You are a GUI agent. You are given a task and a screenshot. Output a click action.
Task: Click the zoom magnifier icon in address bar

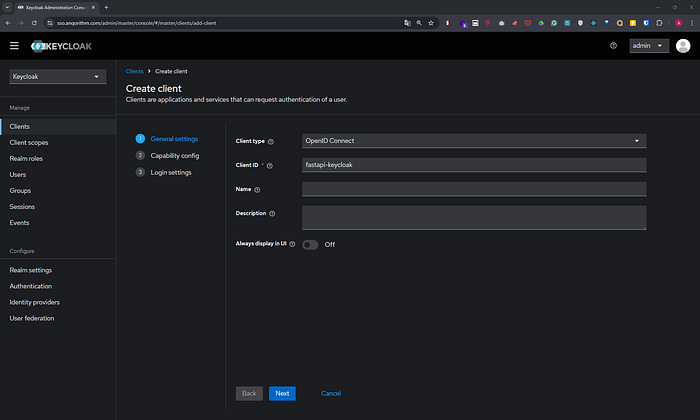point(419,23)
